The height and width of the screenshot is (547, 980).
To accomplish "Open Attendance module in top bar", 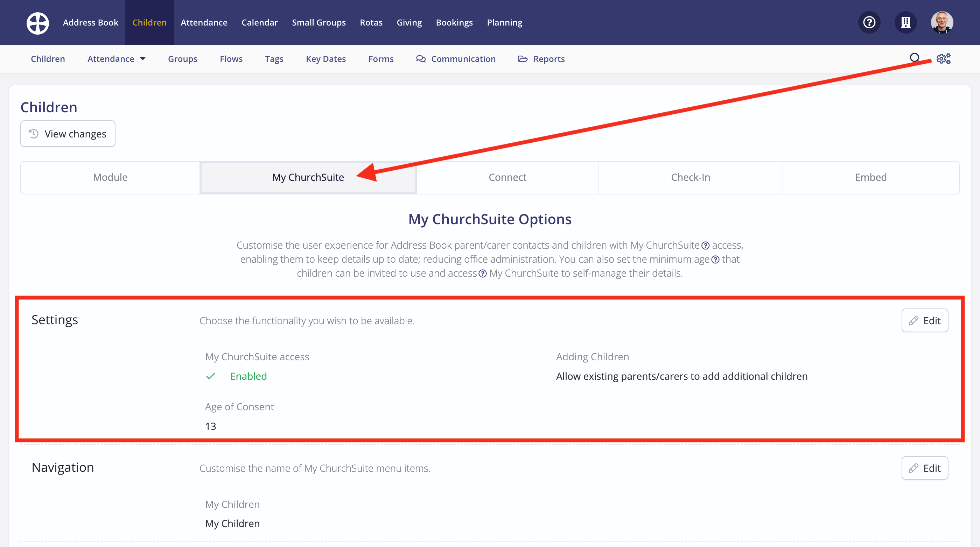I will point(204,22).
